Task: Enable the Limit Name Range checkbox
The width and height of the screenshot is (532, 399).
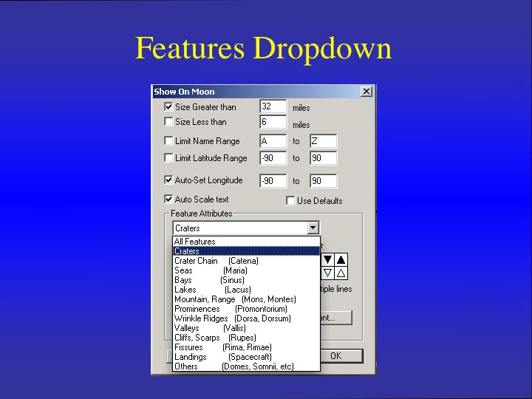Action: click(x=168, y=140)
